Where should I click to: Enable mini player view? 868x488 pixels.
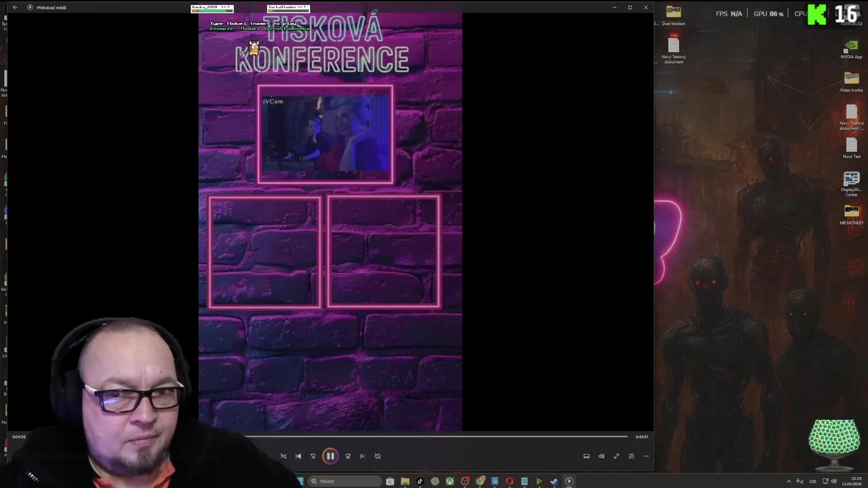[x=631, y=456]
